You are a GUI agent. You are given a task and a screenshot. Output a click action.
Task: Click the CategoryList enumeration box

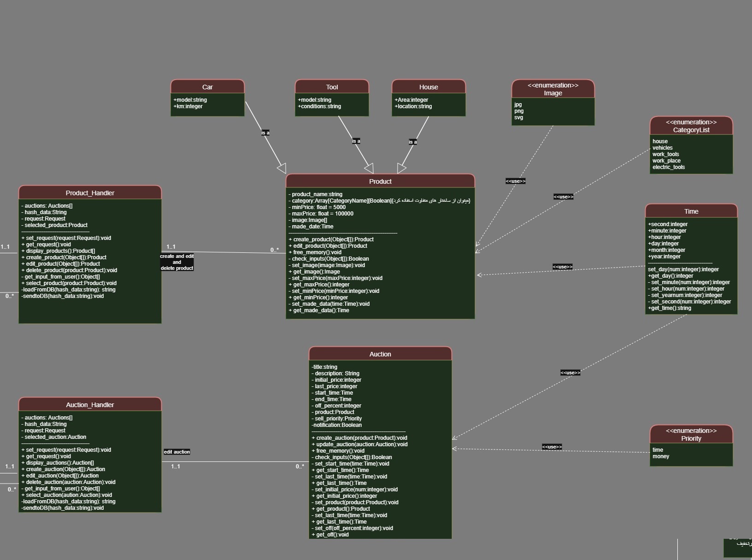691,145
